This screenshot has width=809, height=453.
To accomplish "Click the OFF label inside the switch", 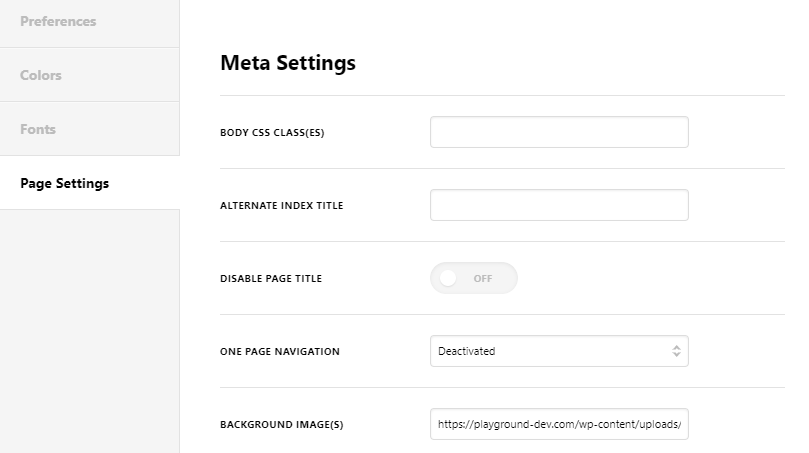I will [x=483, y=279].
